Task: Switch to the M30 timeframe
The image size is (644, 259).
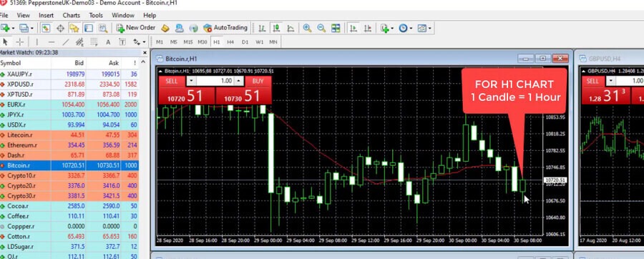Action: click(x=202, y=42)
